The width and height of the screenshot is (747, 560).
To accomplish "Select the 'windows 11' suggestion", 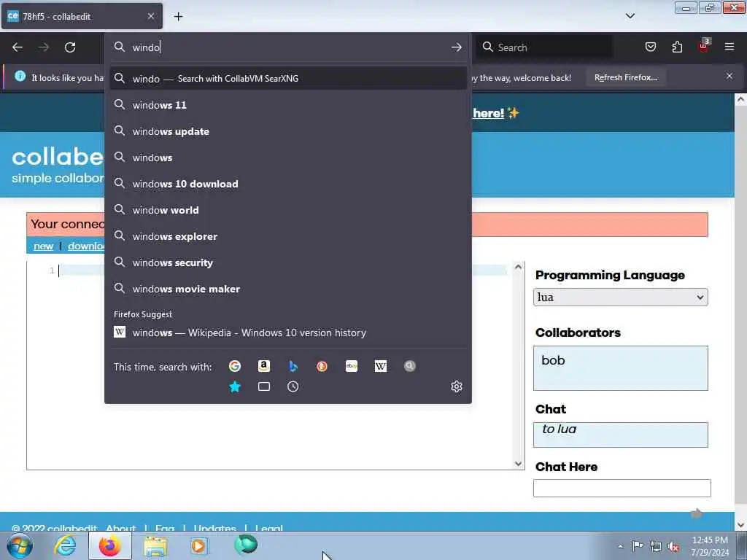I will coord(288,105).
